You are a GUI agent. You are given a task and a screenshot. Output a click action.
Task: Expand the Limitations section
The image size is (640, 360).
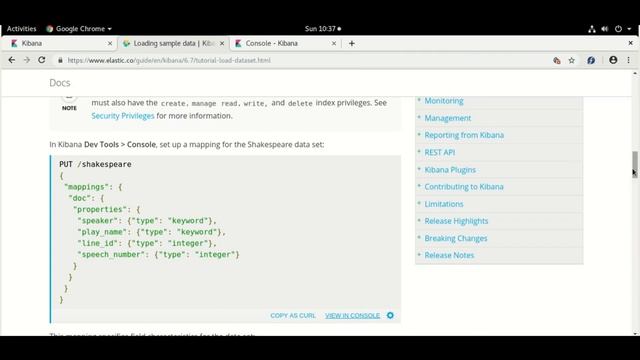tap(444, 204)
